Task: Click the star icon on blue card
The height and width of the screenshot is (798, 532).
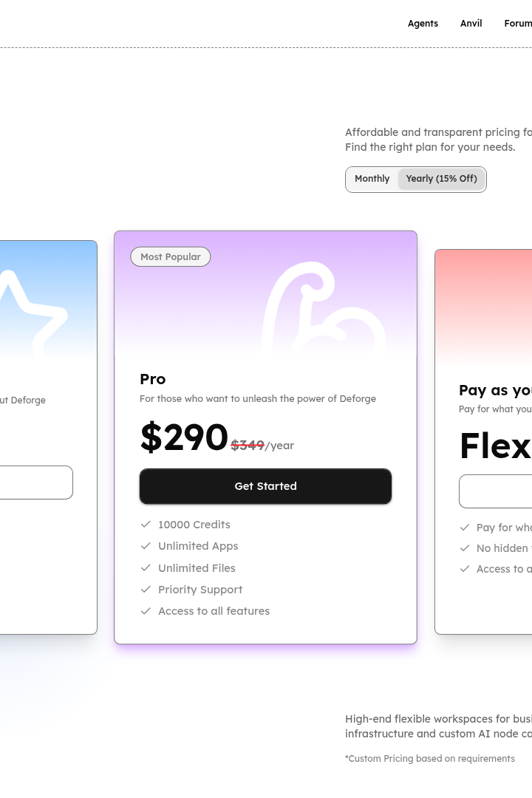Action: (x=32, y=312)
